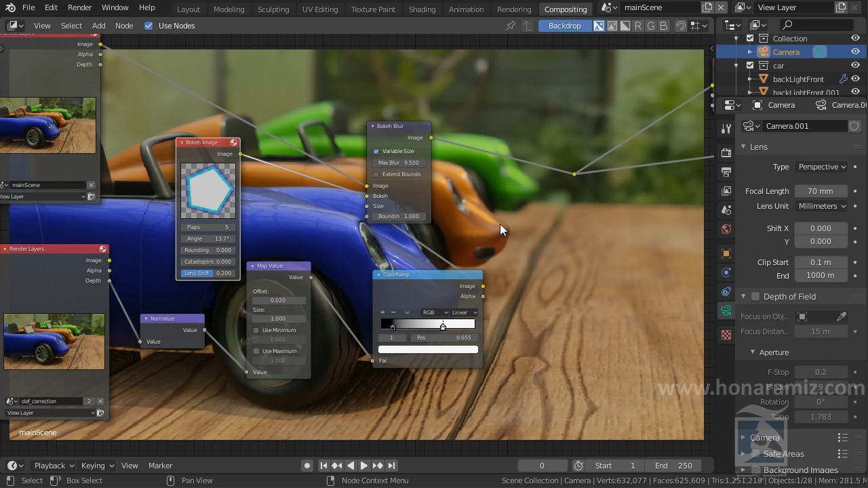Screen dimensions: 868x488
Task: Show the green backdrop channel
Action: pos(651,26)
